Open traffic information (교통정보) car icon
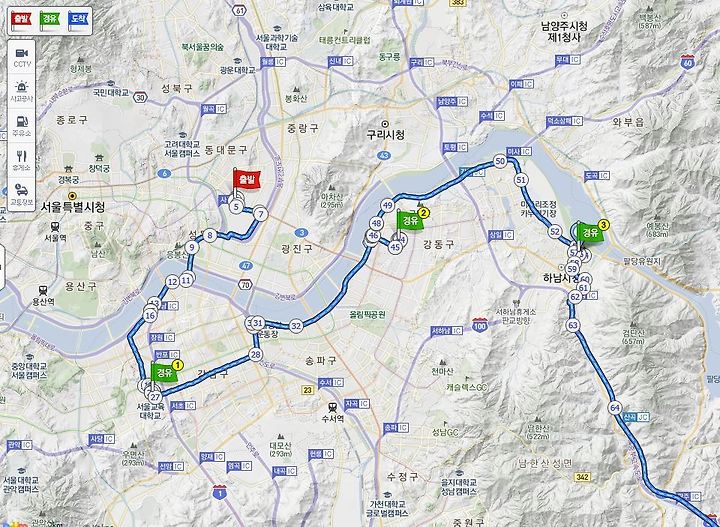 coord(22,194)
